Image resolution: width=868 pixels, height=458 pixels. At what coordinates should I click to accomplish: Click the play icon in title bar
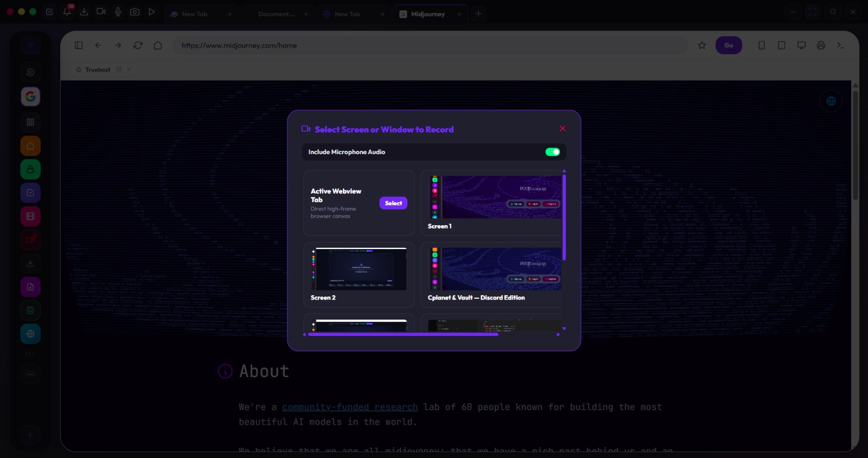[x=152, y=12]
